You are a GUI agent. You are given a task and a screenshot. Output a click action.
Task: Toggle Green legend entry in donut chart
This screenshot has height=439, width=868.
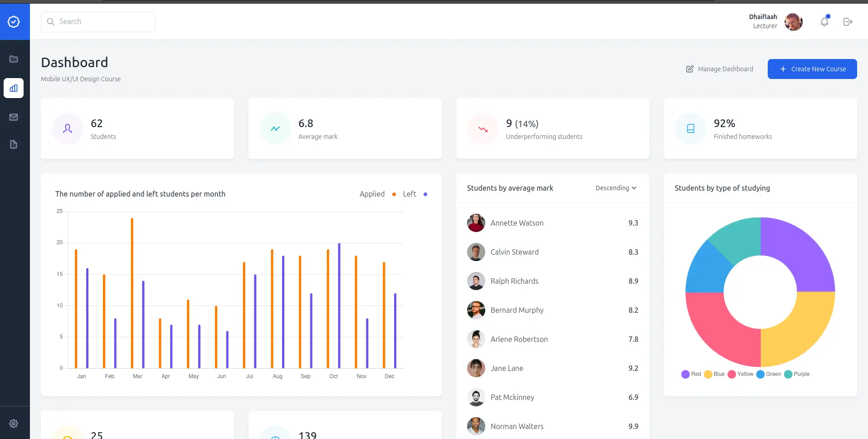769,374
